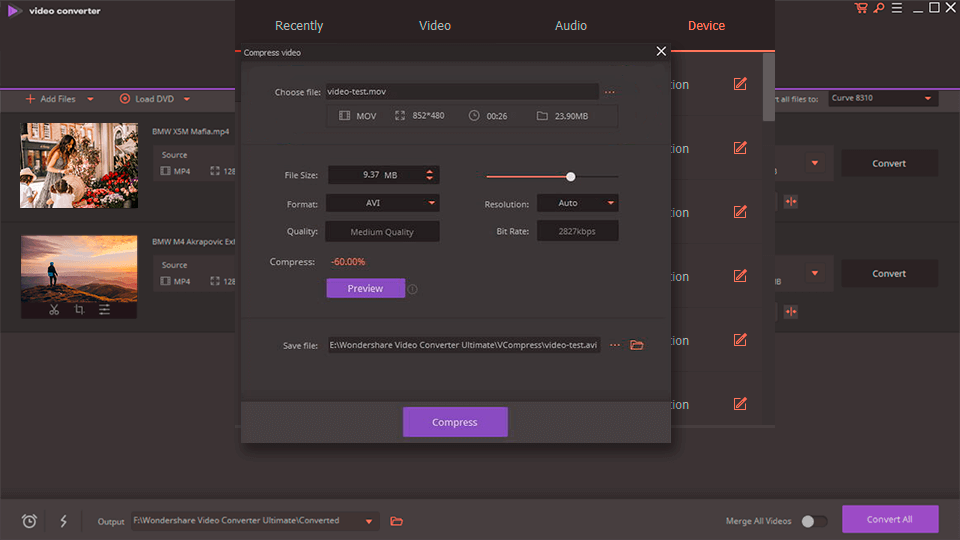Click the key registration icon
Viewport: 960px width, 540px height.
[879, 8]
